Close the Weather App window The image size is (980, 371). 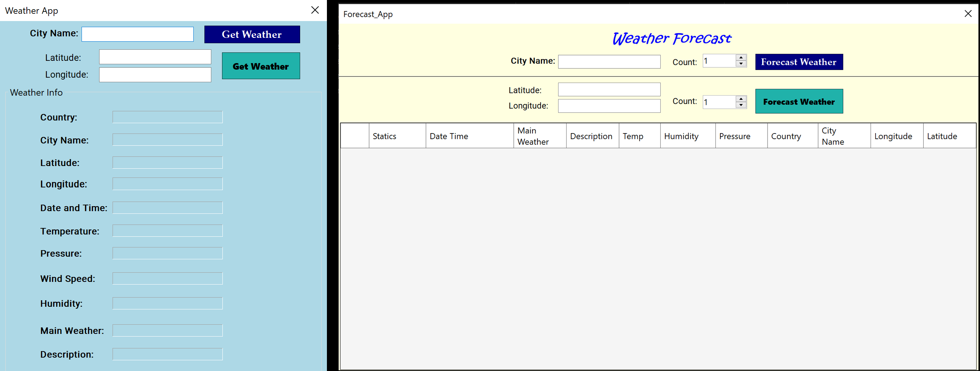click(x=315, y=10)
